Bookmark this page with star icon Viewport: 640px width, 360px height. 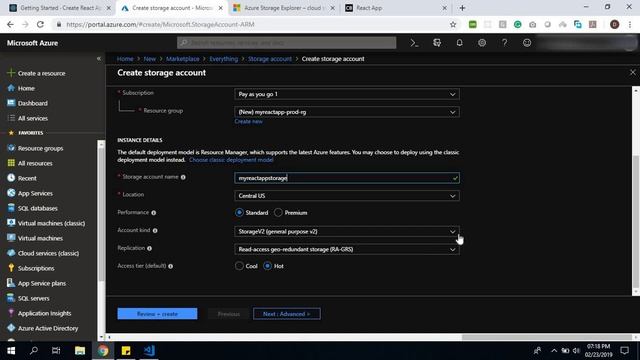pos(453,24)
